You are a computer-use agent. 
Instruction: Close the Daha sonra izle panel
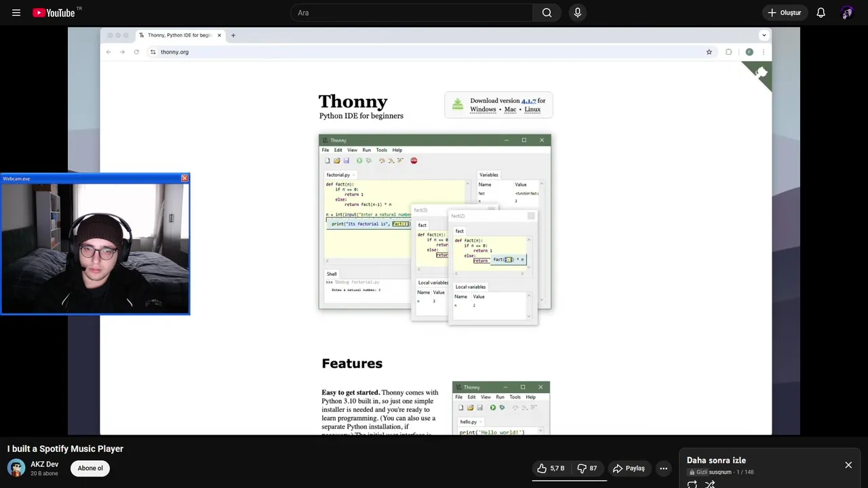848,465
